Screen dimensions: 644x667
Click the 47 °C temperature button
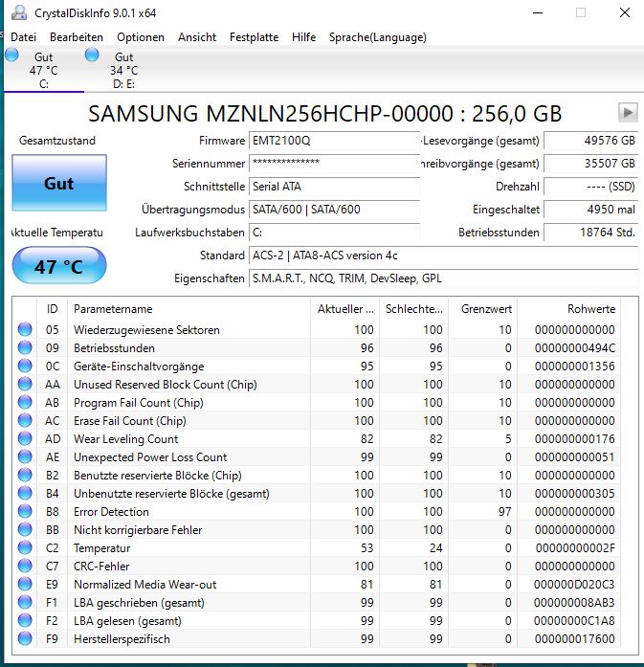59,266
